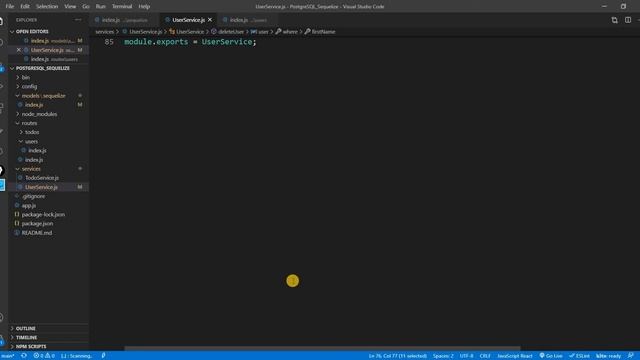Change the CRLF end of line sequence
This screenshot has width=640, height=360.
pos(485,356)
